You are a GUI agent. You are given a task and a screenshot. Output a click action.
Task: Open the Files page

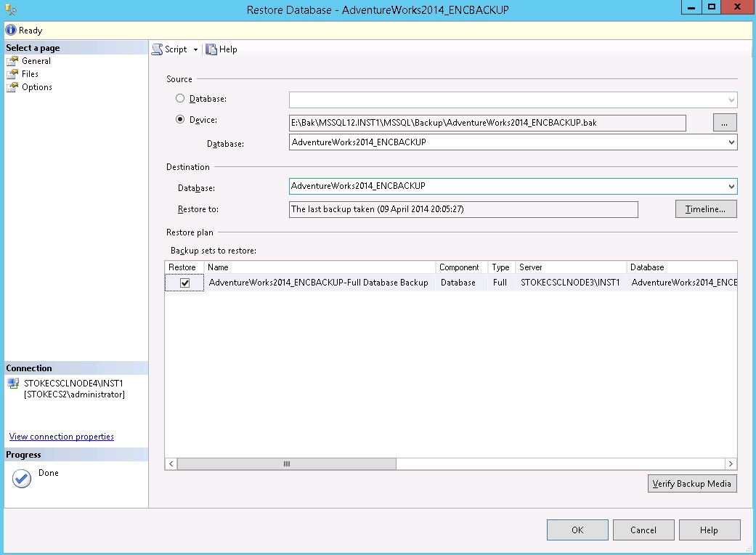(x=30, y=74)
